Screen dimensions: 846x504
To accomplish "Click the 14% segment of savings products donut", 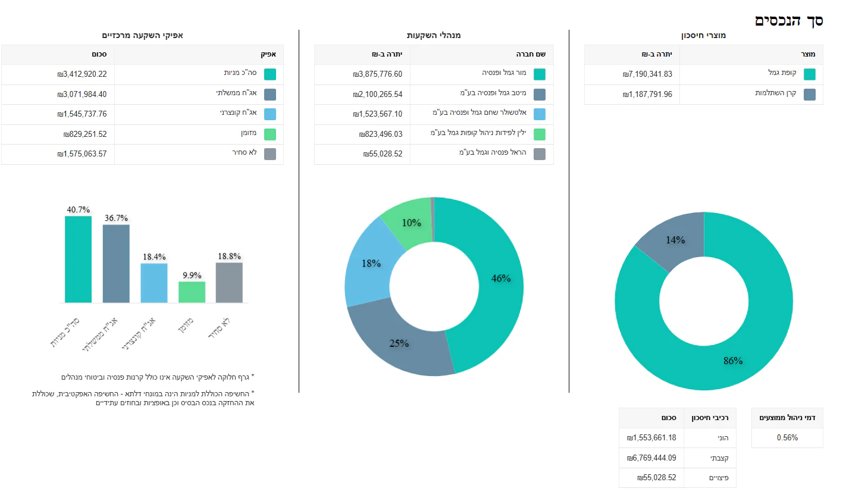I will [x=675, y=240].
